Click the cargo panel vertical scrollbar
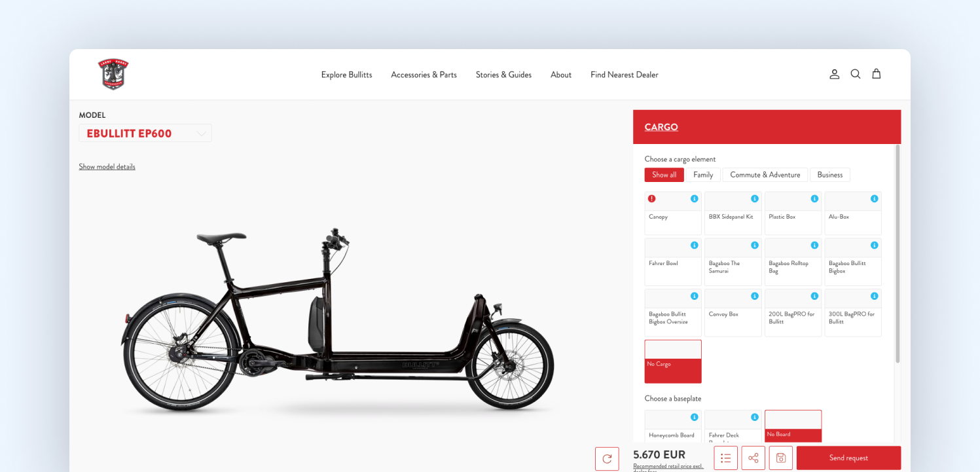 click(x=898, y=254)
